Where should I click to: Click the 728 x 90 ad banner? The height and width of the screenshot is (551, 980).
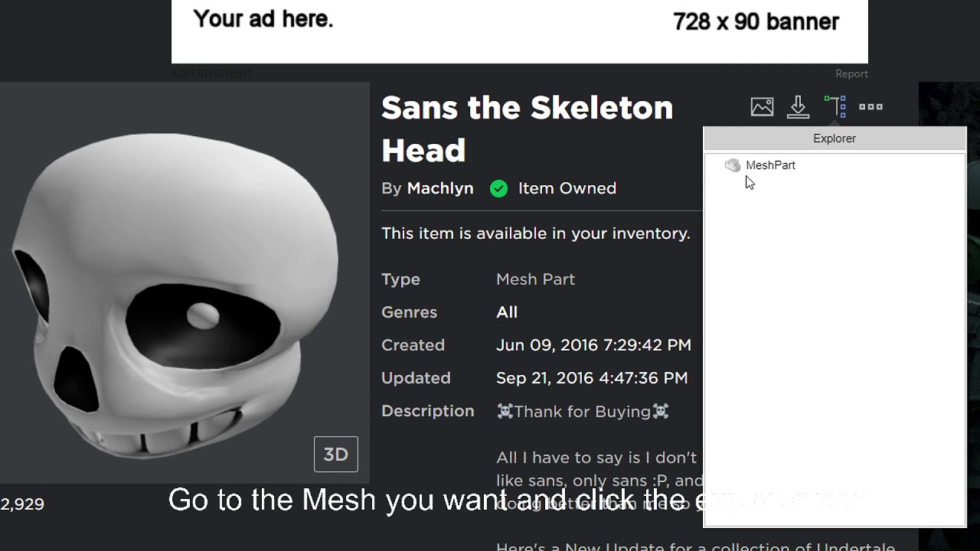point(519,31)
